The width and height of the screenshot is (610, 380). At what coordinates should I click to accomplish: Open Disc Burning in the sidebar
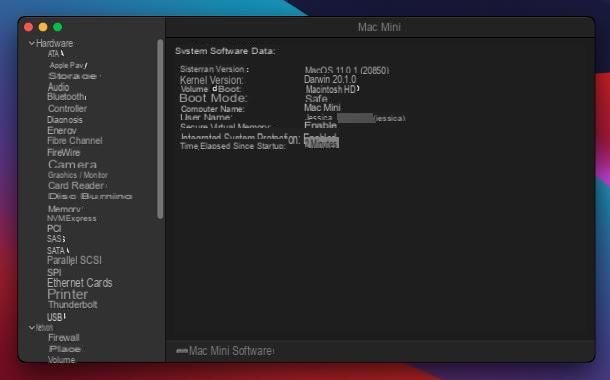pyautogui.click(x=90, y=196)
